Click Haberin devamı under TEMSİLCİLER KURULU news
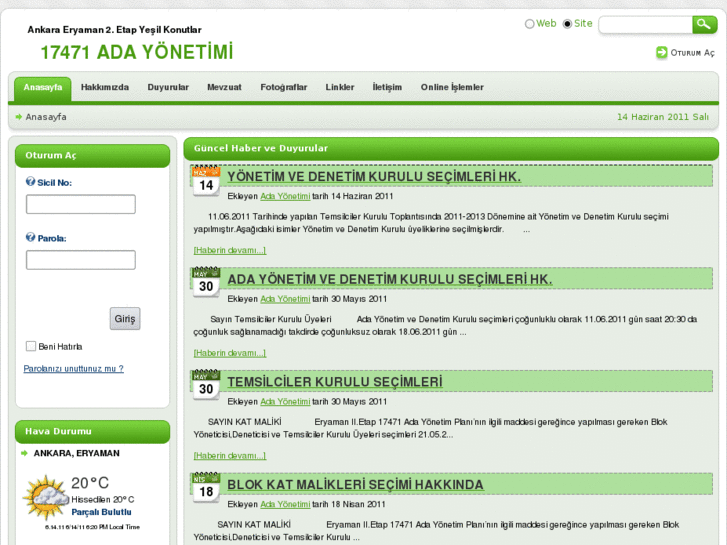Viewport: 727px width, 545px height. (230, 456)
